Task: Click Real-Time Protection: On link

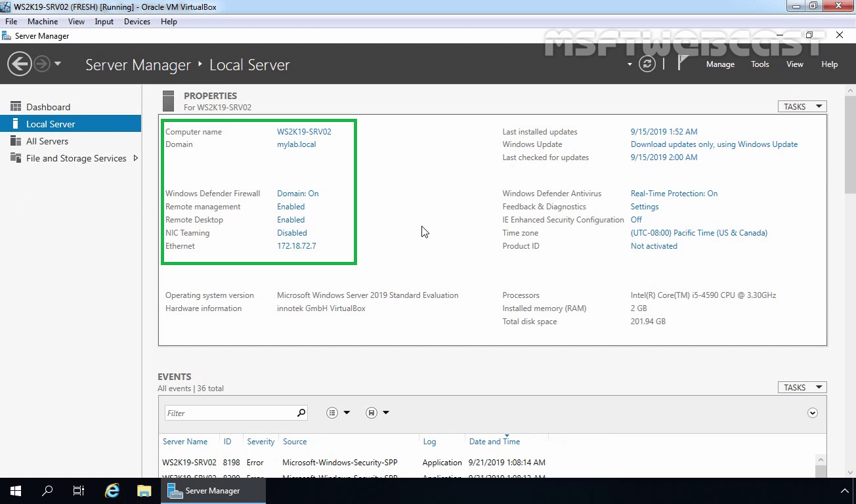Action: (x=674, y=194)
